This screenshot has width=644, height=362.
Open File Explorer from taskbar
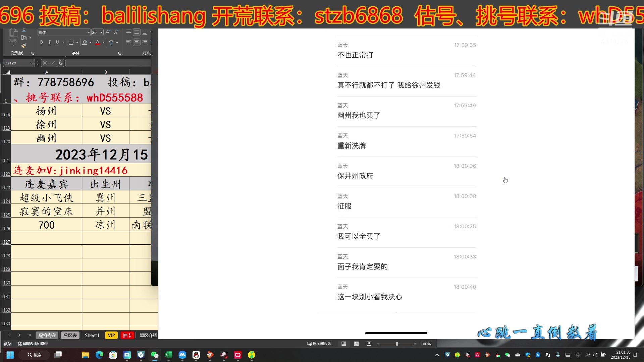86,355
